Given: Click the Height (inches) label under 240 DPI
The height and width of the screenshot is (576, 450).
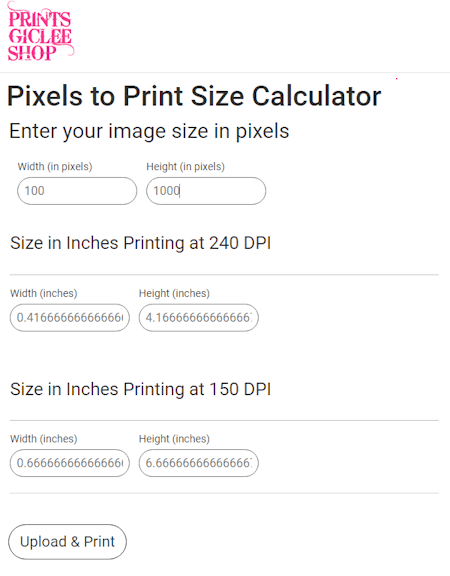Looking at the screenshot, I should pyautogui.click(x=174, y=294).
